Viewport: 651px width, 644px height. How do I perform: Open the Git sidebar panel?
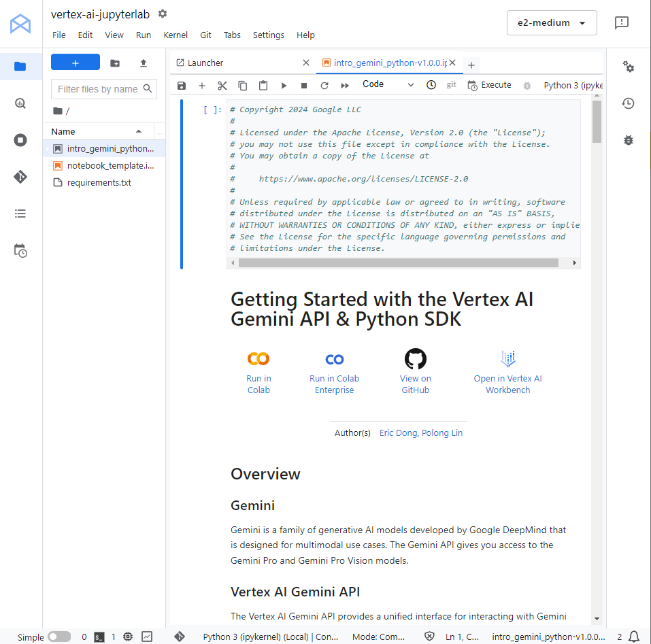[x=20, y=177]
